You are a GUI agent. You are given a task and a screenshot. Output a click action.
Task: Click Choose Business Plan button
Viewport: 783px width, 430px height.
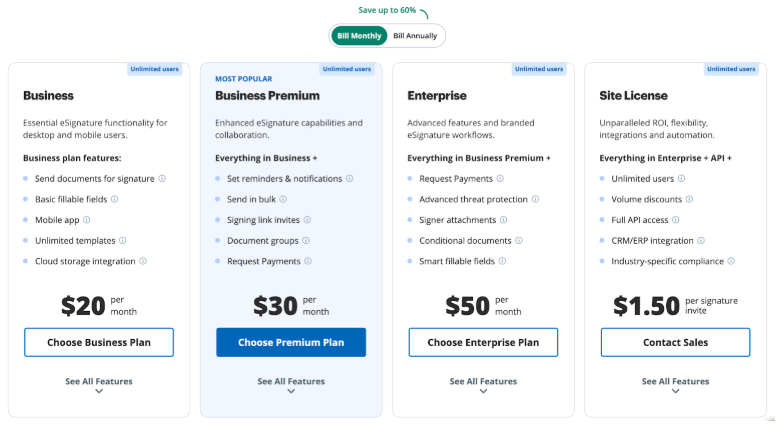(98, 342)
